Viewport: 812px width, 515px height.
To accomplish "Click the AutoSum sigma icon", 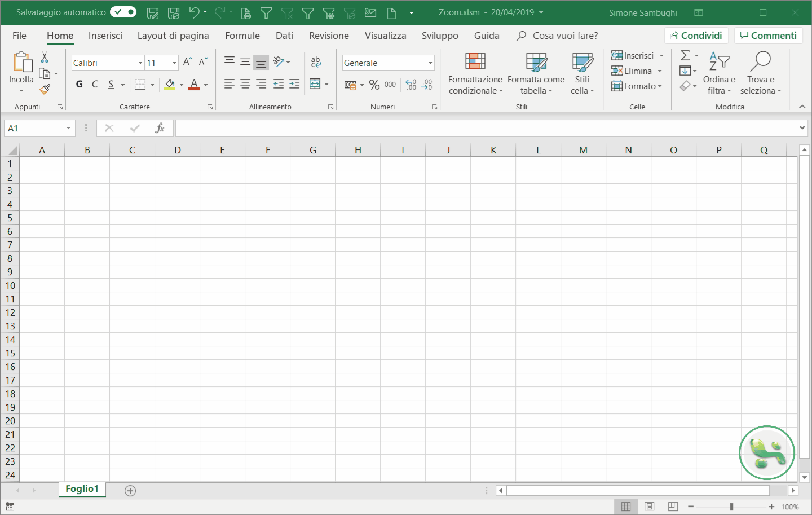I will [x=684, y=55].
